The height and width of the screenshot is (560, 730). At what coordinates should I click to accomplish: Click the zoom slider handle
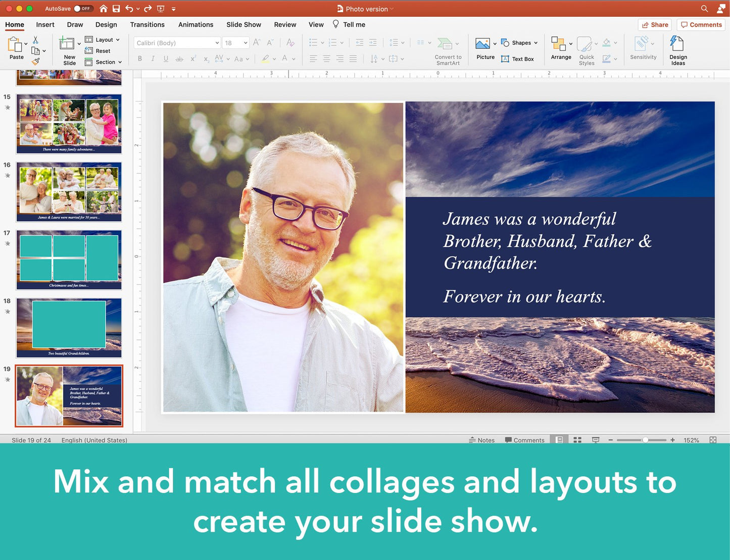(645, 440)
